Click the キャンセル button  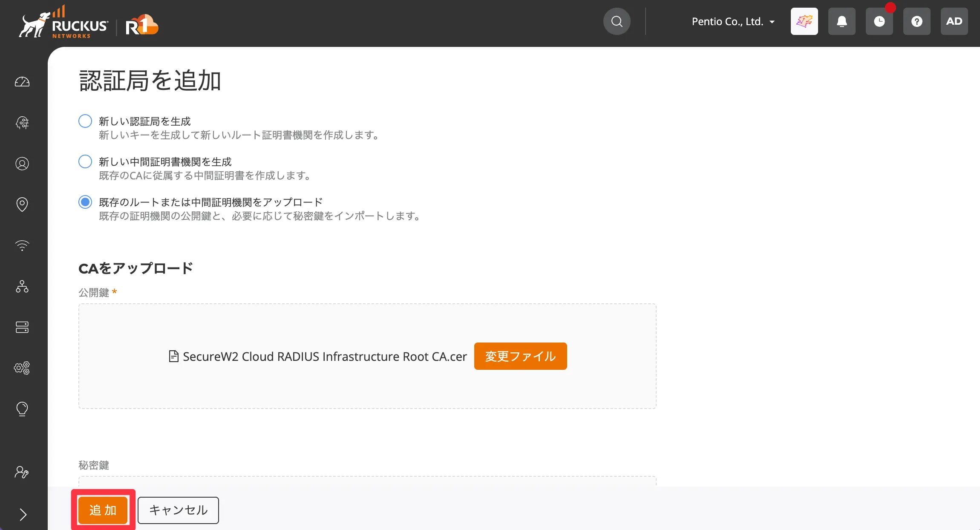coord(178,510)
